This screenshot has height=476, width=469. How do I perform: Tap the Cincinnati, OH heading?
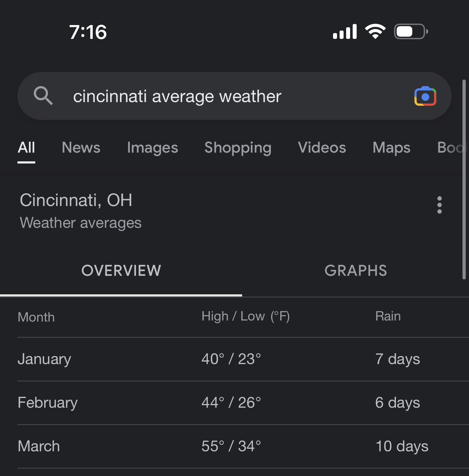[x=76, y=200]
